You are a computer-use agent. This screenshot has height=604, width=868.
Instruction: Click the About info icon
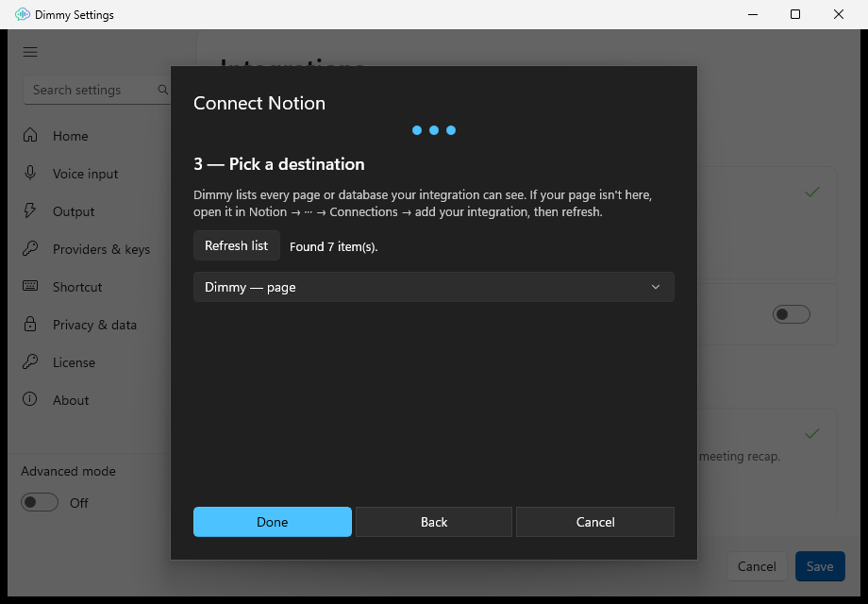(30, 399)
